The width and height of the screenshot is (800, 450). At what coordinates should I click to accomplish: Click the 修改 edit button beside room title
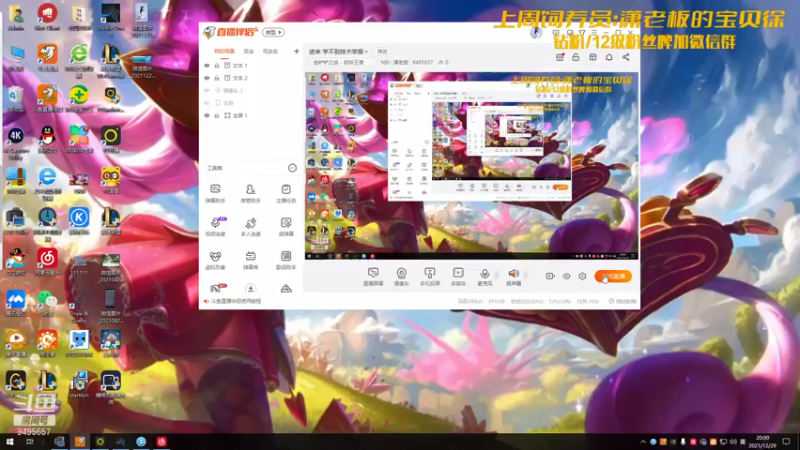(x=382, y=52)
